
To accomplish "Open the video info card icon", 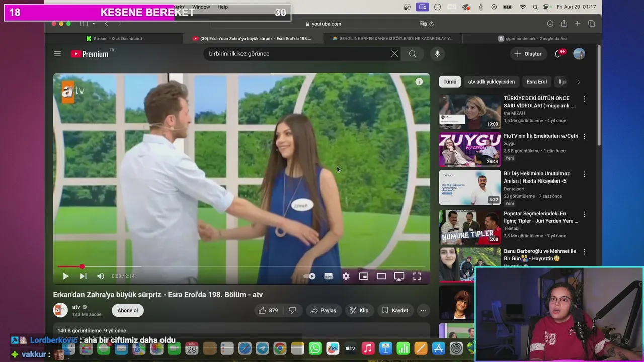I will [x=419, y=82].
